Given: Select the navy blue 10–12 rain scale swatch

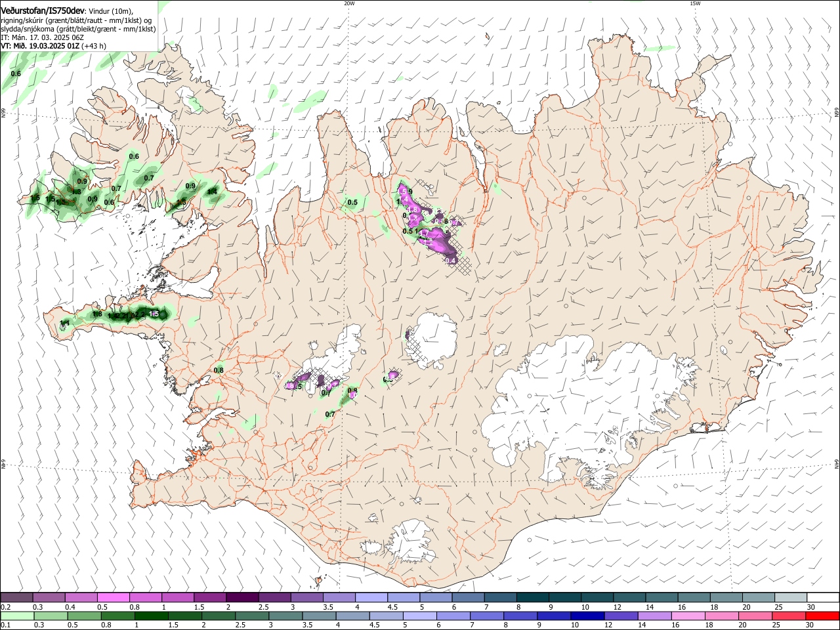Looking at the screenshot, I should (587, 616).
